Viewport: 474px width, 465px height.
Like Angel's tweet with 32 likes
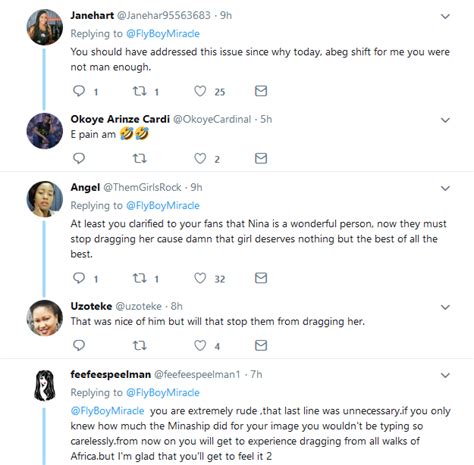[200, 278]
